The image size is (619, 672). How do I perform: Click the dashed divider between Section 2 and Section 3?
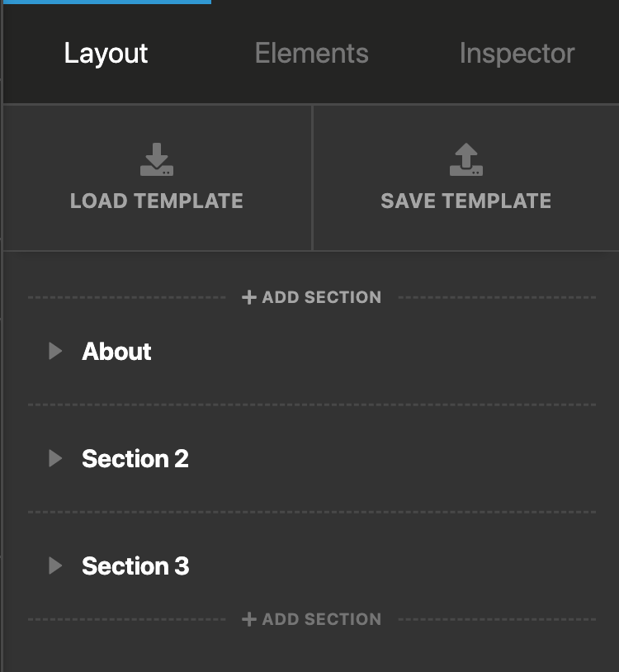pos(311,512)
